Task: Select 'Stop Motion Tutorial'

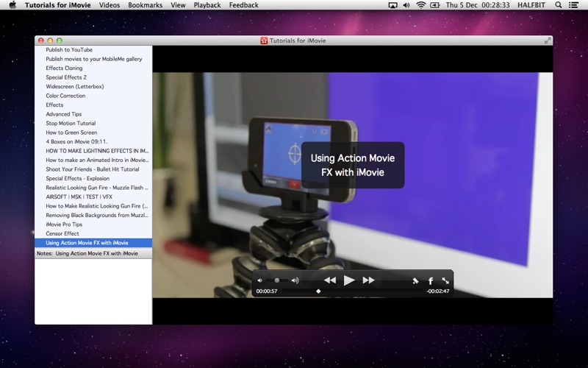Action: pos(93,123)
